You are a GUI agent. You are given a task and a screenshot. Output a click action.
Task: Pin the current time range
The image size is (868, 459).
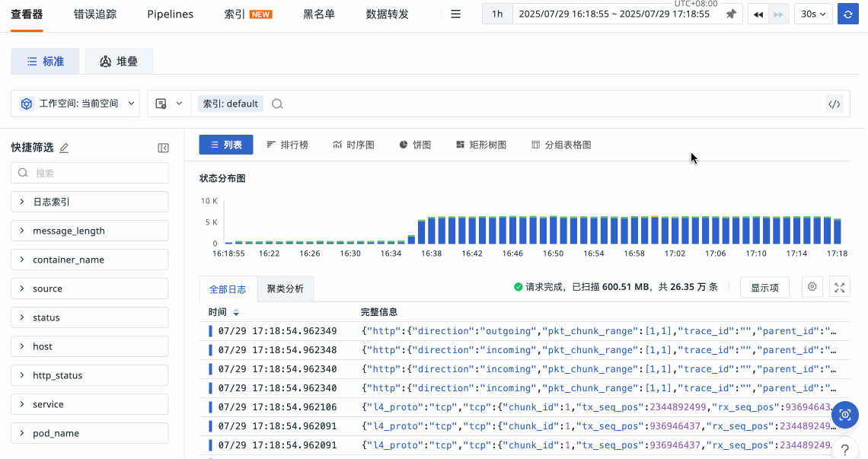[x=731, y=14]
